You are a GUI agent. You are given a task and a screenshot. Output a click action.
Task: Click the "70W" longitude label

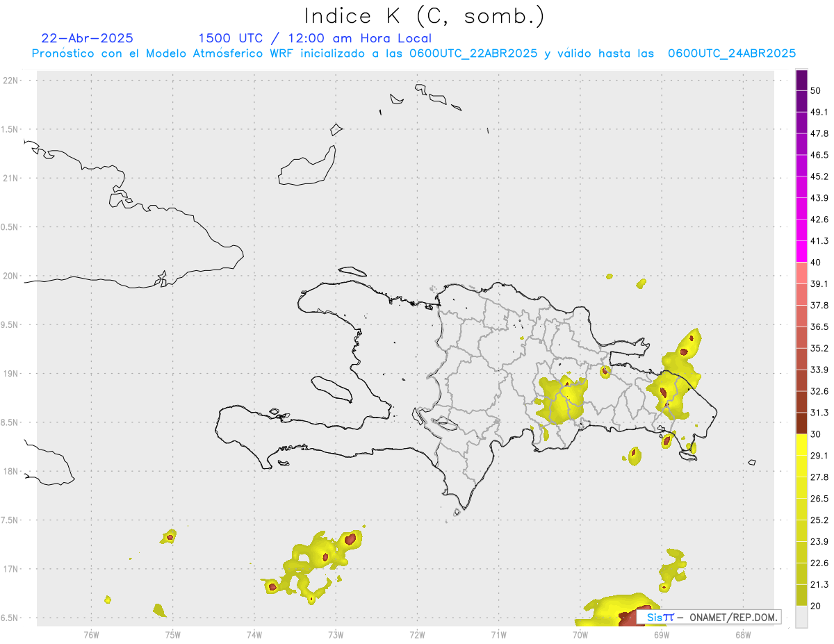point(580,634)
